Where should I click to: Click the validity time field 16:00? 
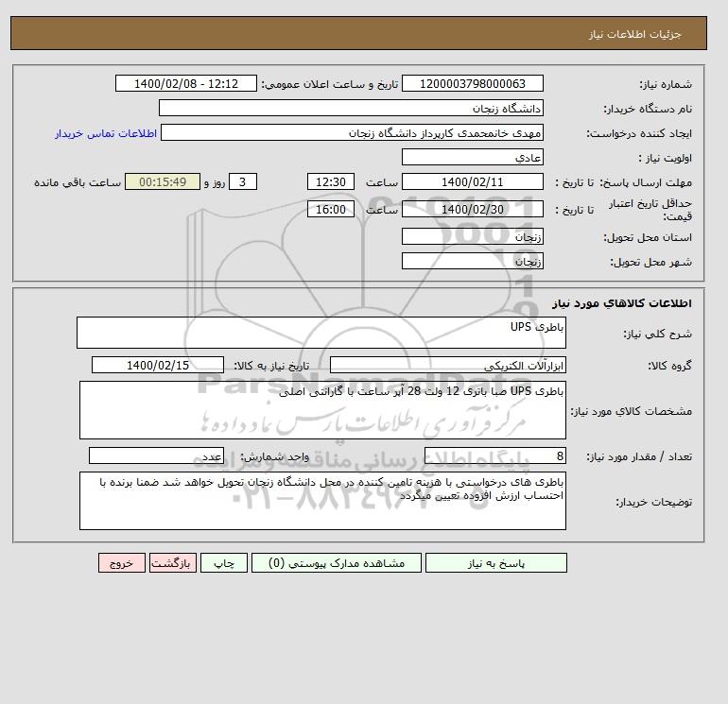pyautogui.click(x=331, y=209)
